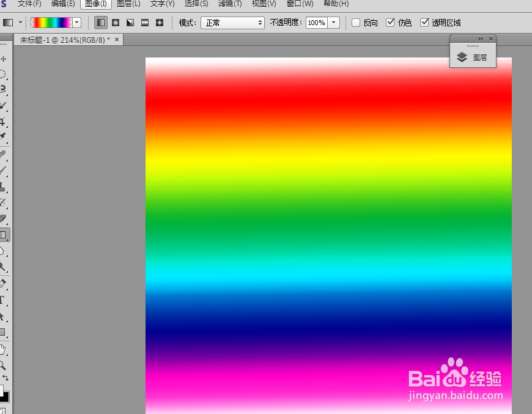The height and width of the screenshot is (414, 532).
Task: Close the floating Layers panel
Action: coord(491,39)
